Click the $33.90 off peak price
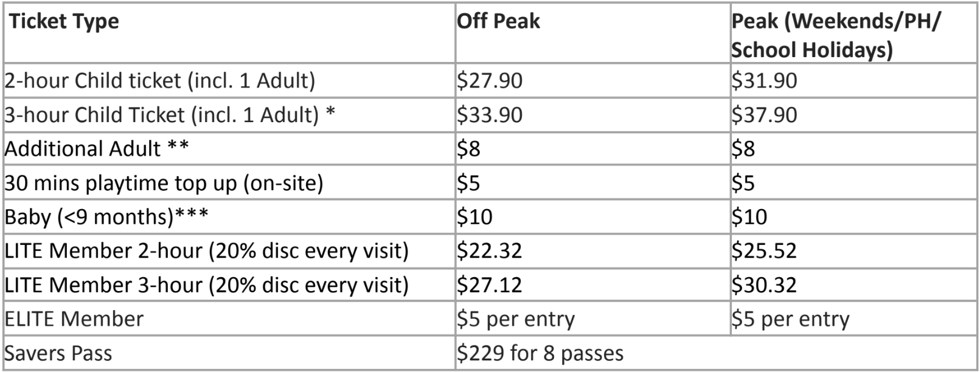Viewport: 980px width, 372px height. point(490,115)
